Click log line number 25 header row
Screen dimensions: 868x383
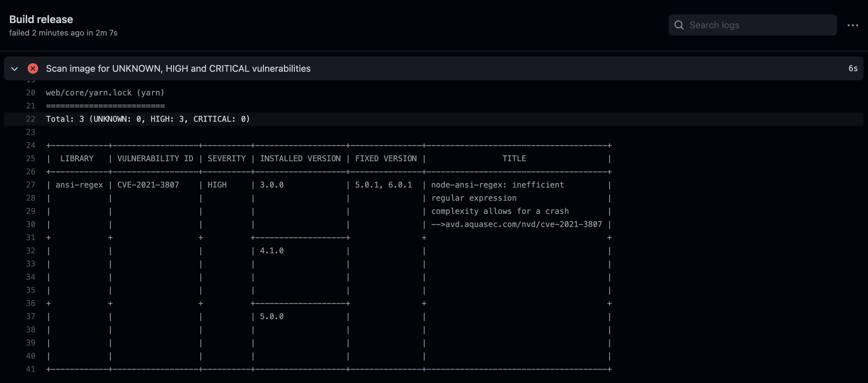pos(31,159)
